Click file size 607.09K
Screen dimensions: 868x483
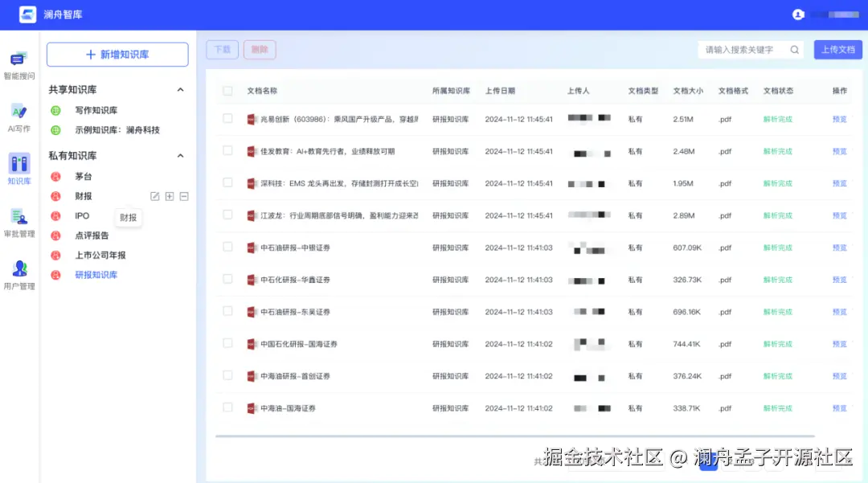[687, 248]
